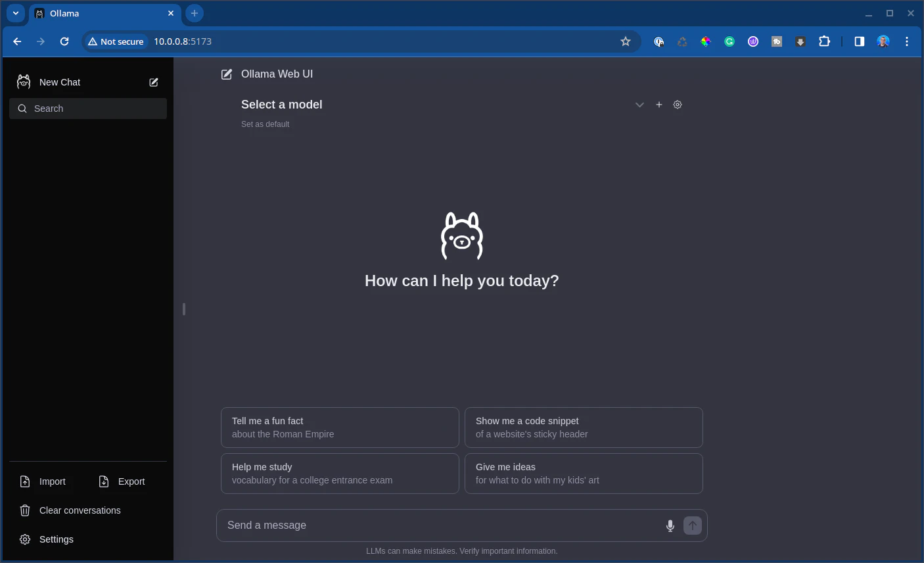Click the Ollama llama logo beside New Chat
This screenshot has width=924, height=563.
pyautogui.click(x=24, y=82)
